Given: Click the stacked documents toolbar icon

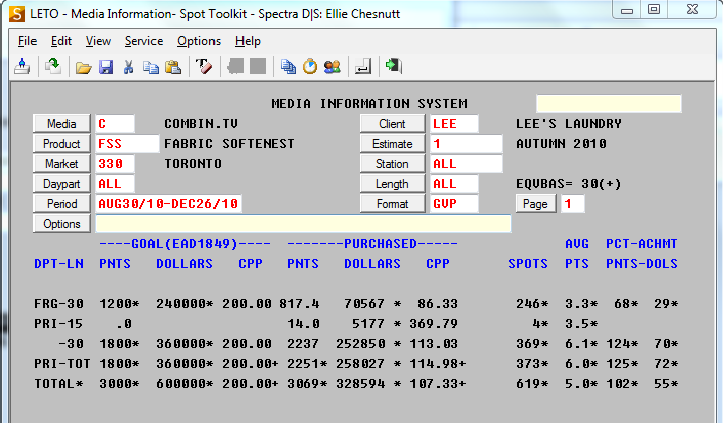Looking at the screenshot, I should tap(288, 67).
